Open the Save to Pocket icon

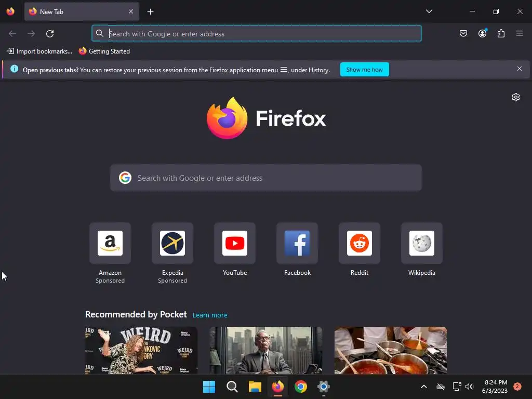click(x=463, y=33)
